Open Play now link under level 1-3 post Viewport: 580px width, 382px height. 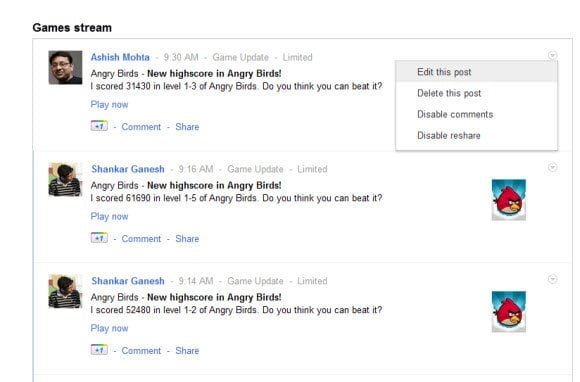[x=109, y=105]
